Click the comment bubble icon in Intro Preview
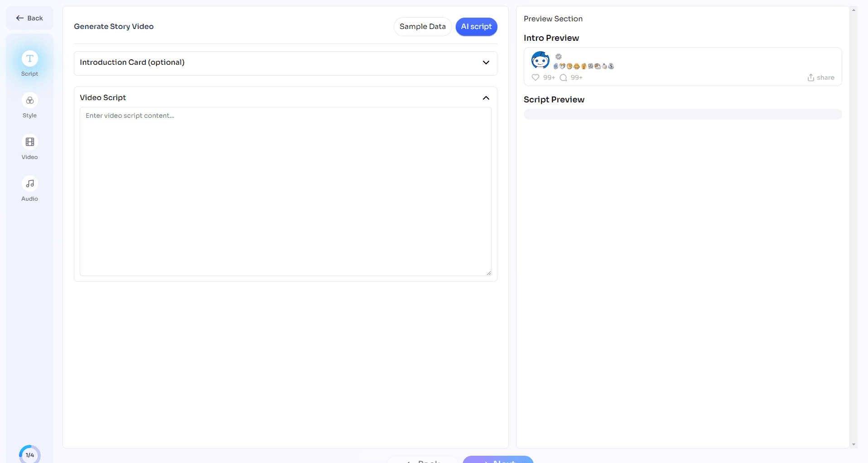 (563, 77)
